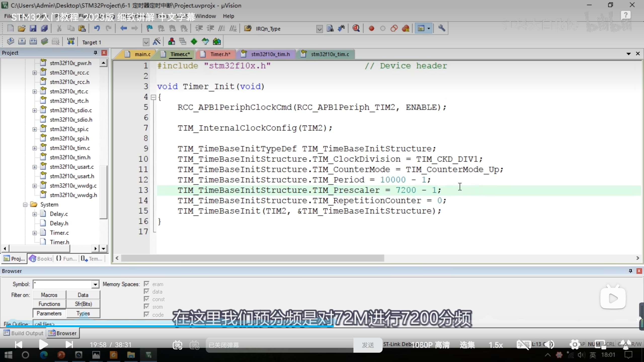Toggle the code memory space checkbox

(x=147, y=314)
